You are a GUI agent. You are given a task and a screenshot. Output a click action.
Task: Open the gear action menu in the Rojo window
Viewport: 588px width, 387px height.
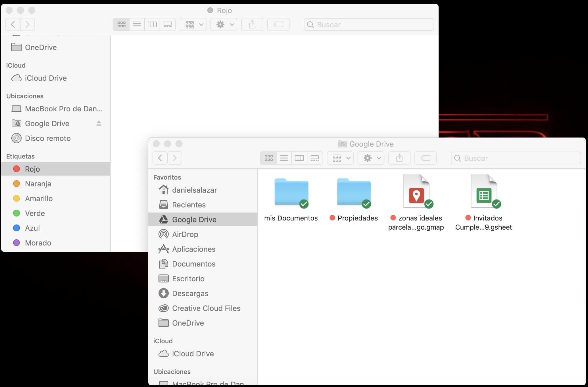224,24
